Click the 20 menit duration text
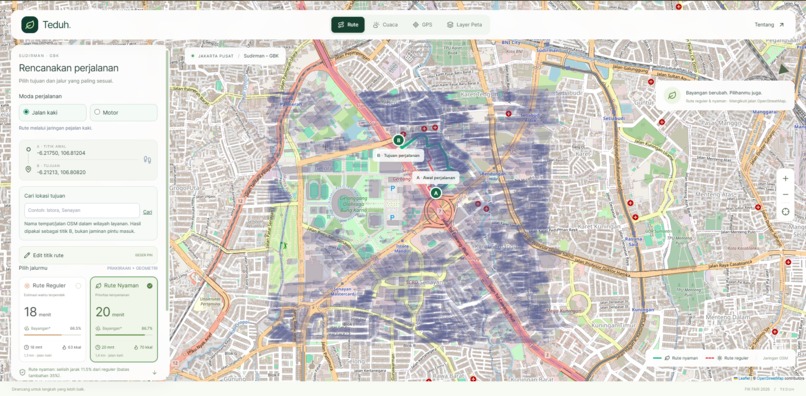This screenshot has height=396, width=806. pos(109,312)
